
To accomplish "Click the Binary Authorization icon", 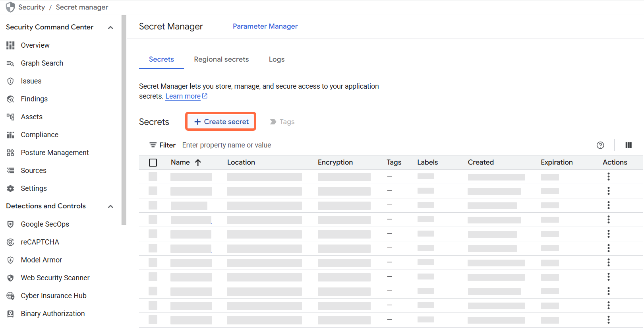I will [x=10, y=314].
